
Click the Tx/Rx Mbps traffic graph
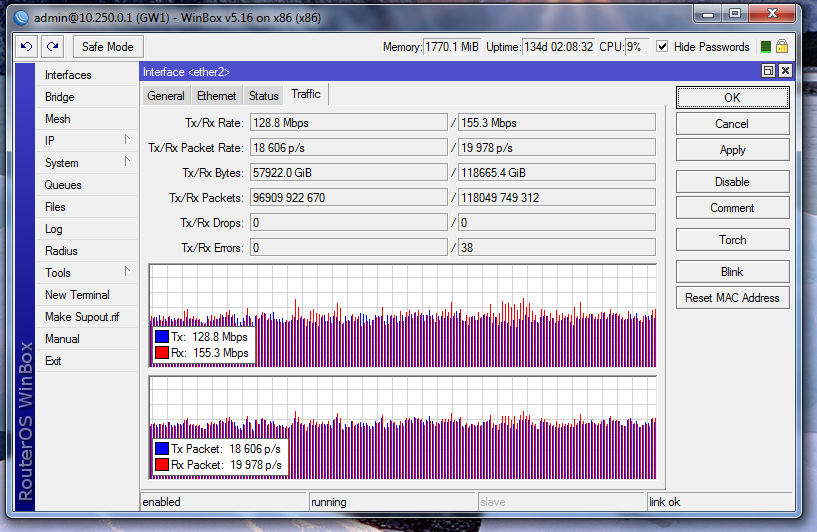coord(402,315)
